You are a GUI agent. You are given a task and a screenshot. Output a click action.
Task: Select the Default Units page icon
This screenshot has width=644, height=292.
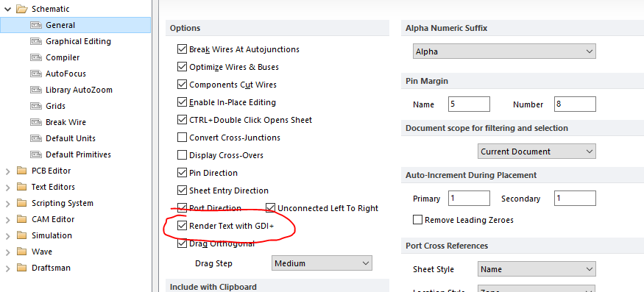pyautogui.click(x=36, y=138)
